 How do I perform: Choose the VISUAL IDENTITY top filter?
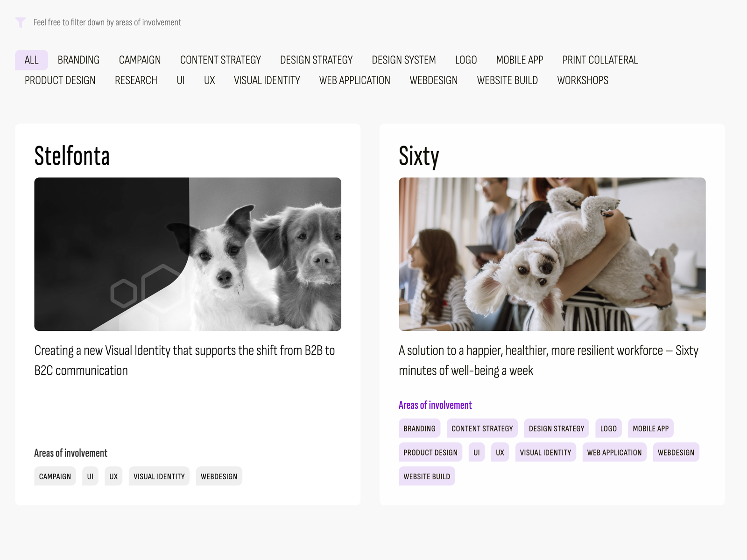click(x=267, y=80)
